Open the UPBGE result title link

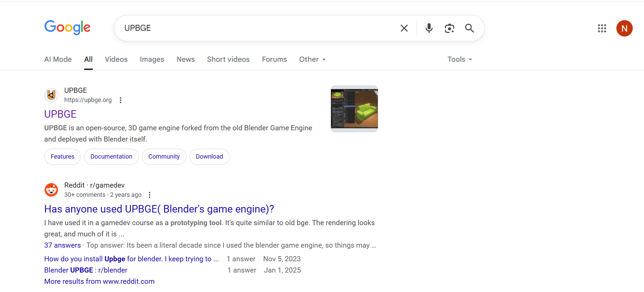[60, 114]
